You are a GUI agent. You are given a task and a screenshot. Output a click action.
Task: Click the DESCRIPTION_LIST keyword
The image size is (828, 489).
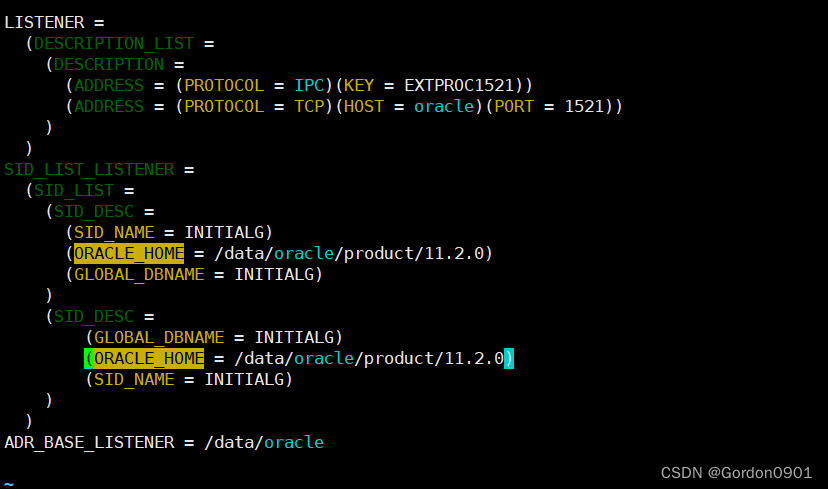(x=114, y=43)
